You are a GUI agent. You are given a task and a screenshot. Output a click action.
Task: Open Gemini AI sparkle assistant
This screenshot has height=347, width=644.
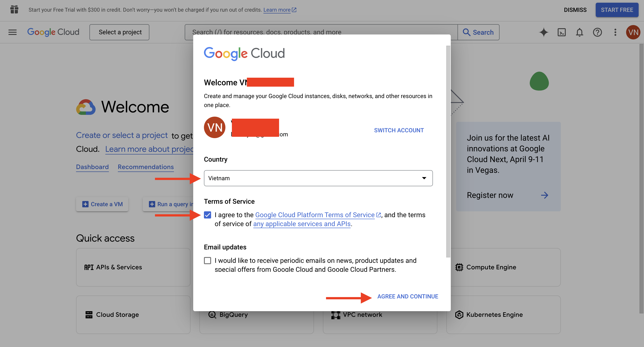[544, 32]
